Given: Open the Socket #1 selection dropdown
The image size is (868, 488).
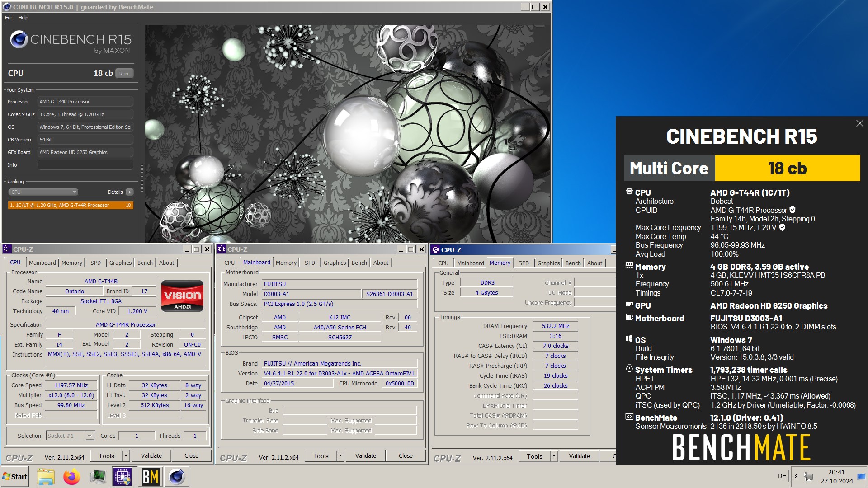Looking at the screenshot, I should 70,436.
